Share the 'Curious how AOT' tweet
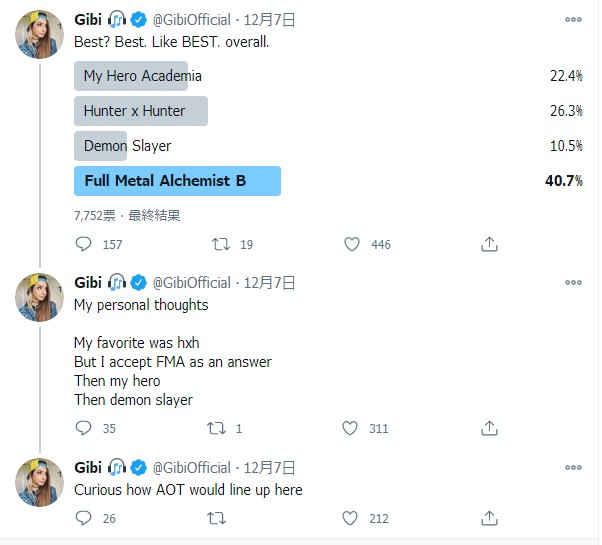 pos(489,518)
